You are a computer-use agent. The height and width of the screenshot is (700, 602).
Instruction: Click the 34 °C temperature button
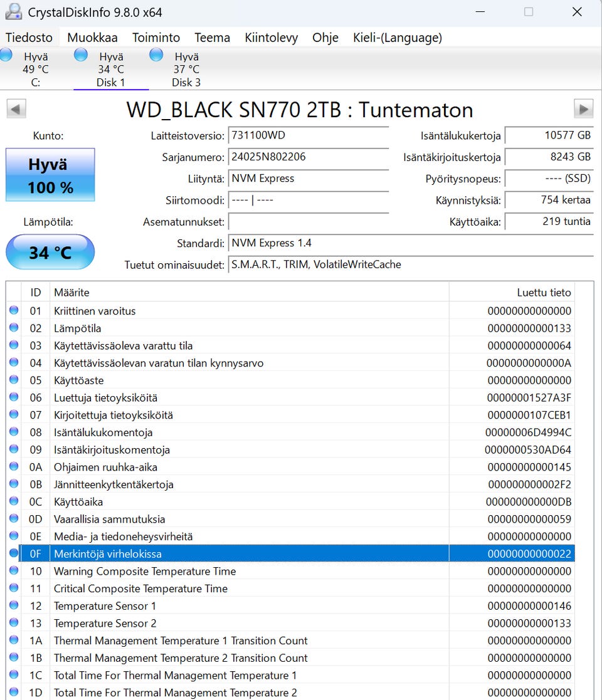coord(50,252)
